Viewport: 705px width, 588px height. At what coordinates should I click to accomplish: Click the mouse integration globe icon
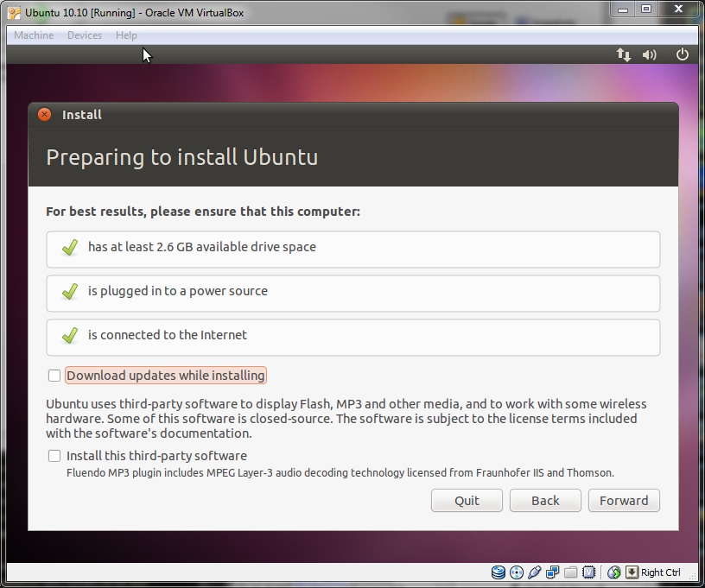point(613,572)
